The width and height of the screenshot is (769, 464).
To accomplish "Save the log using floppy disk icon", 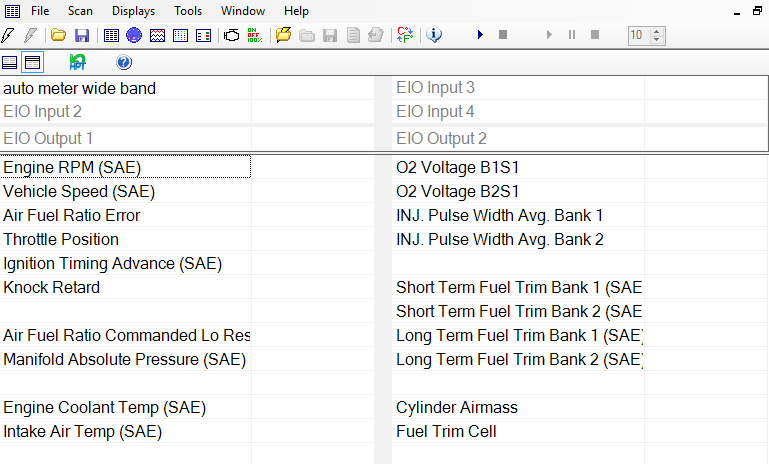I will 82,35.
